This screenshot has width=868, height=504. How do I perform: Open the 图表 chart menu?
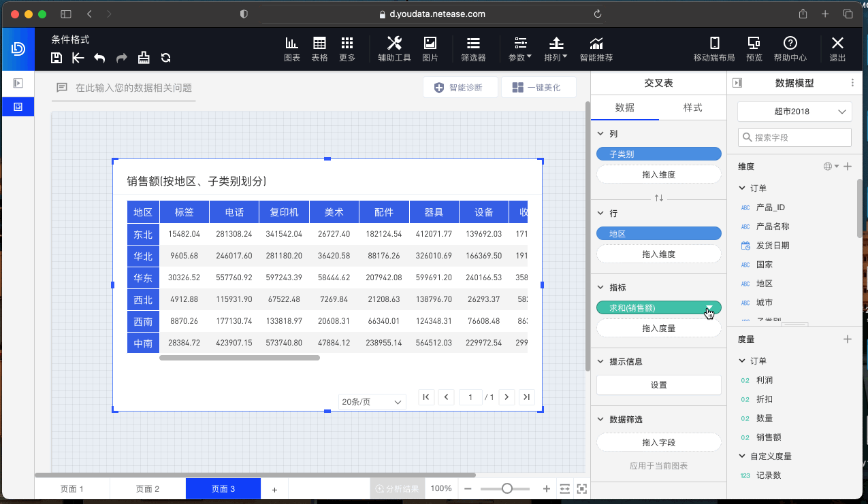click(x=292, y=49)
